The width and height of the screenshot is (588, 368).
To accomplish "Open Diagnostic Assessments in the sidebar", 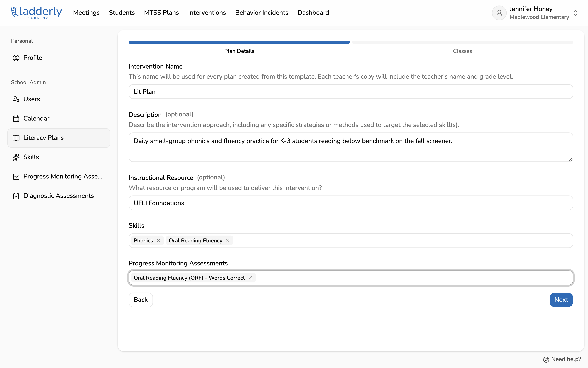I will (x=58, y=196).
